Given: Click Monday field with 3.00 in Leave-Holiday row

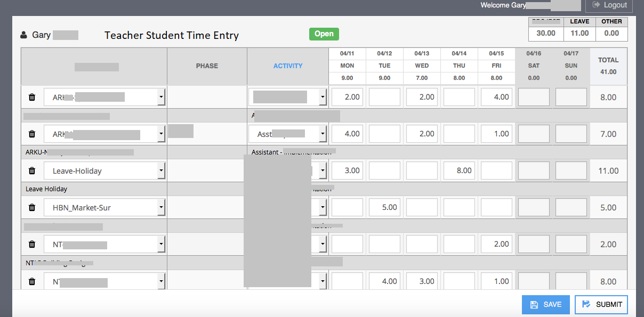Looking at the screenshot, I should (x=347, y=171).
